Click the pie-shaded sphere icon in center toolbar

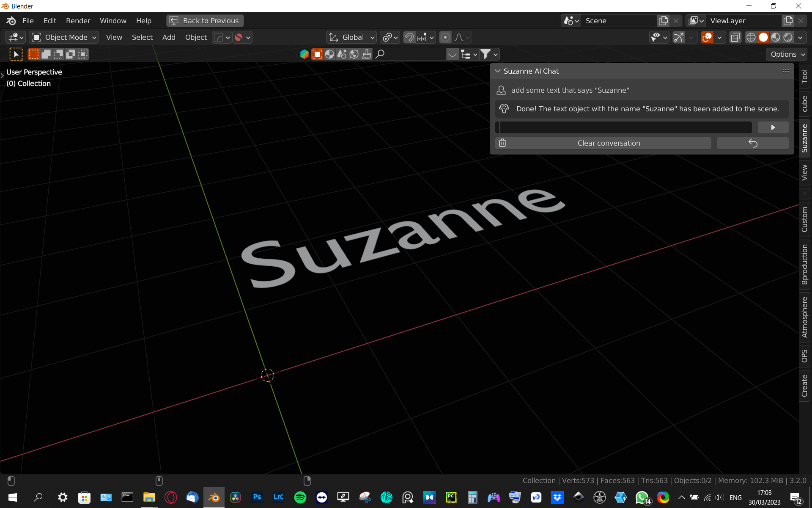(329, 54)
